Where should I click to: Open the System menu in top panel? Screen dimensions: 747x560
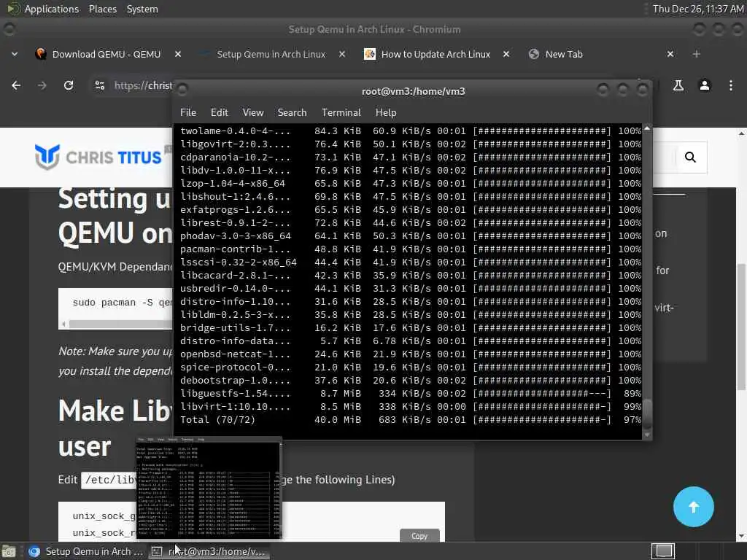142,9
